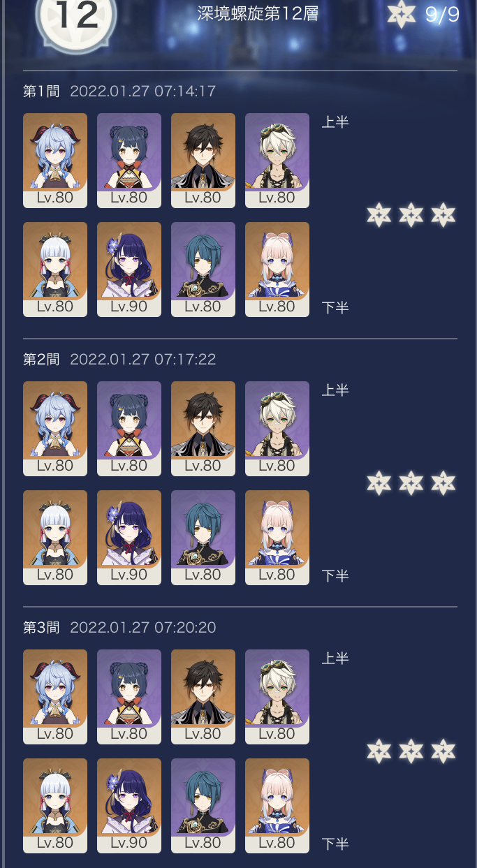Screen dimensions: 477x868
Task: Click the 深境螺旋第12層 title text
Action: pos(258,14)
